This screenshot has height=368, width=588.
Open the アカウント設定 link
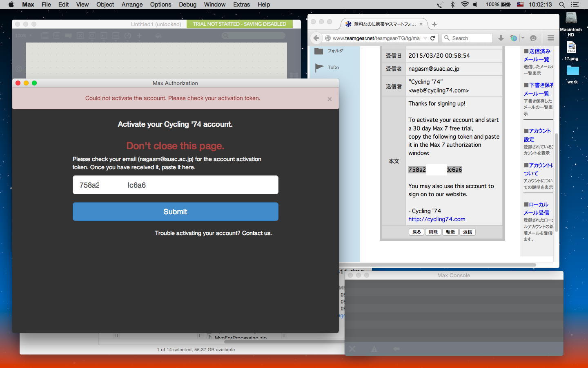tap(537, 135)
